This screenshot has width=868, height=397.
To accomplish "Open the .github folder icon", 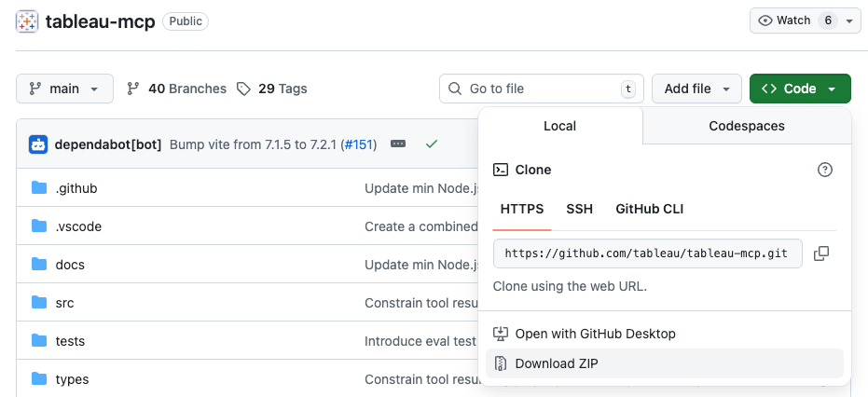I will (39, 188).
